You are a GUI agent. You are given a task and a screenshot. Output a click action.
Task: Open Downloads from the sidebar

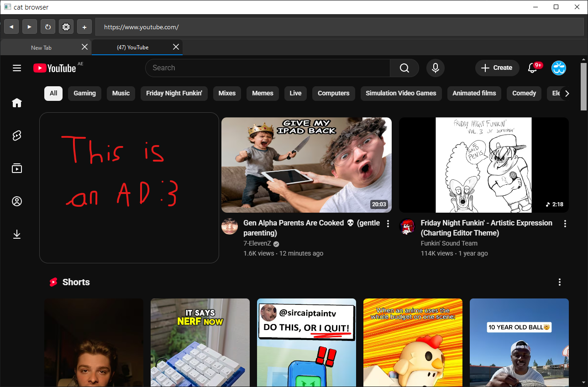17,234
